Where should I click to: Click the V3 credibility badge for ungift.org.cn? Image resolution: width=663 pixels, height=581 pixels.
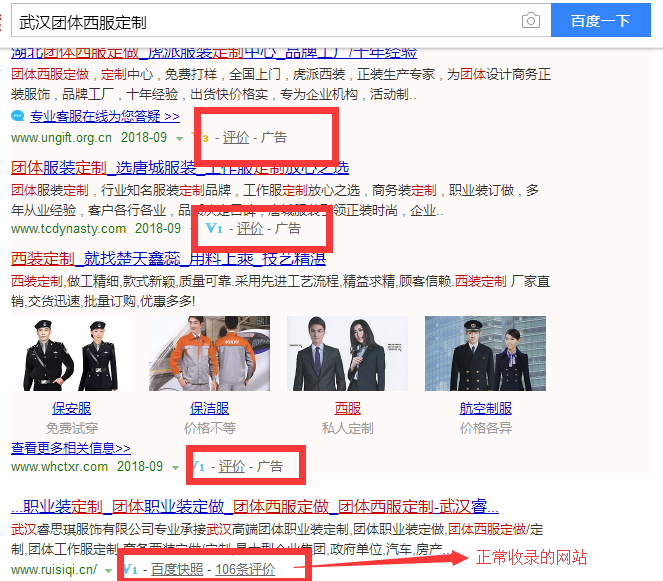200,137
